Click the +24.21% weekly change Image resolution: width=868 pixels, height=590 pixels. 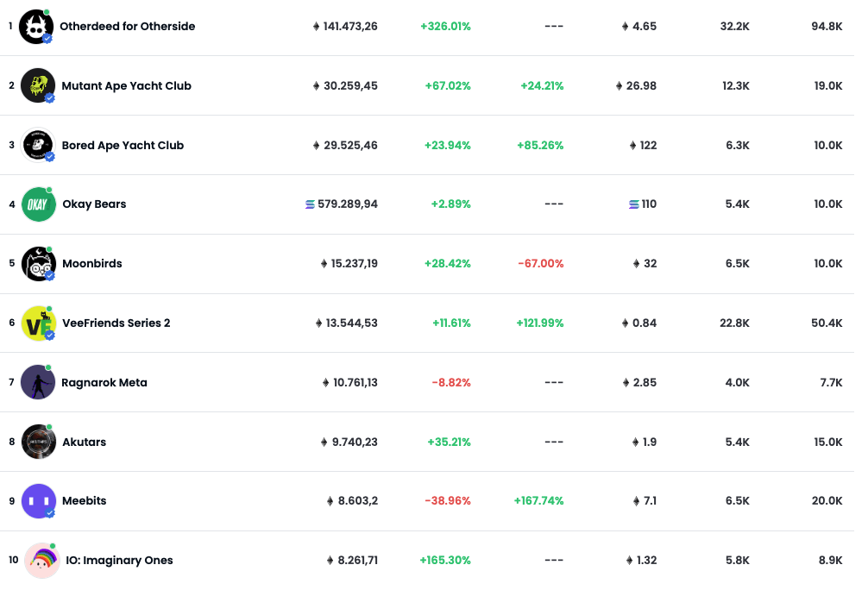[542, 85]
